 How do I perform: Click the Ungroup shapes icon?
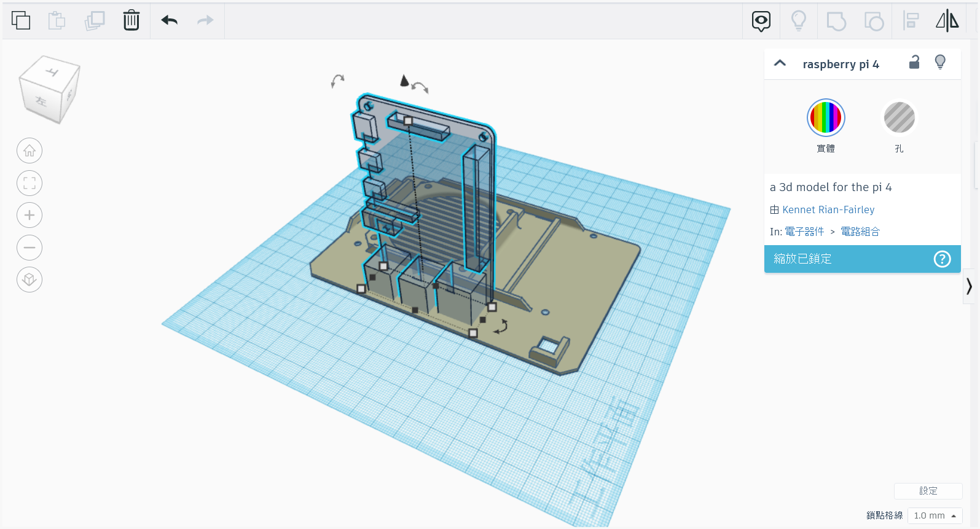pyautogui.click(x=874, y=22)
